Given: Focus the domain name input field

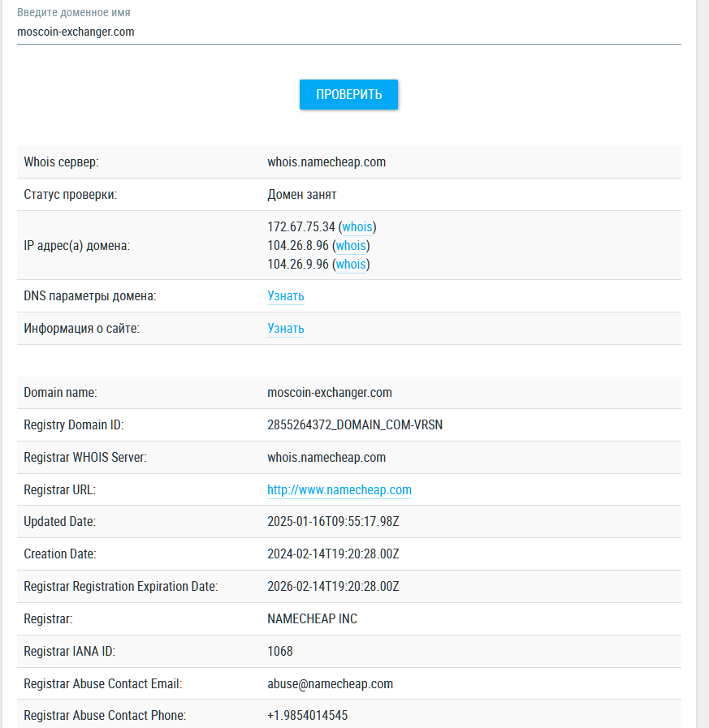Looking at the screenshot, I should coord(348,32).
